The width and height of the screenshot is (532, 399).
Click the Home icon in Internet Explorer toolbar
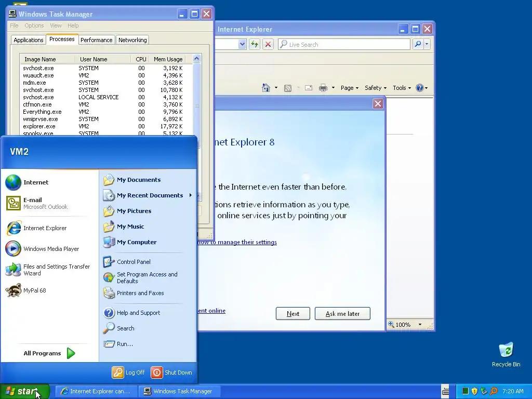point(266,88)
